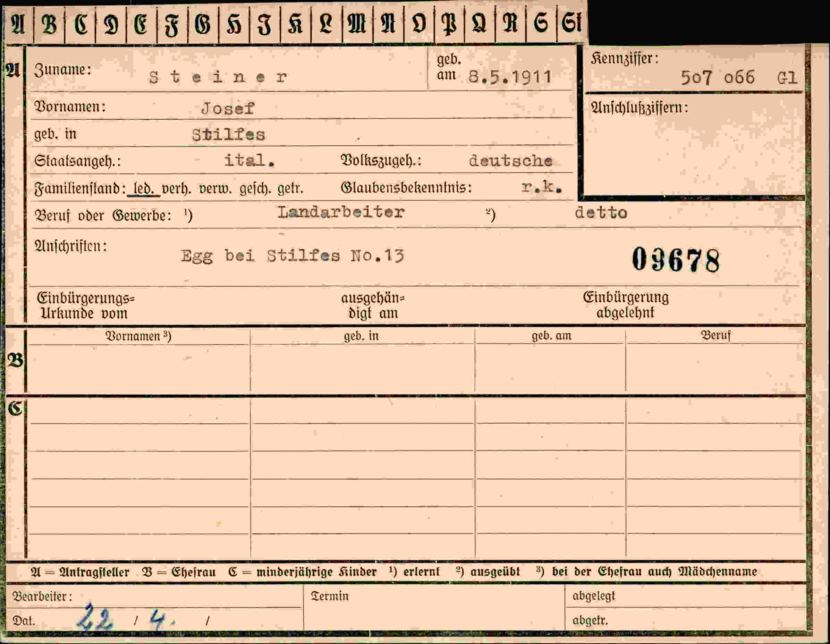830x644 pixels.
Task: Click the Vornamen label in section A
Action: (70, 107)
